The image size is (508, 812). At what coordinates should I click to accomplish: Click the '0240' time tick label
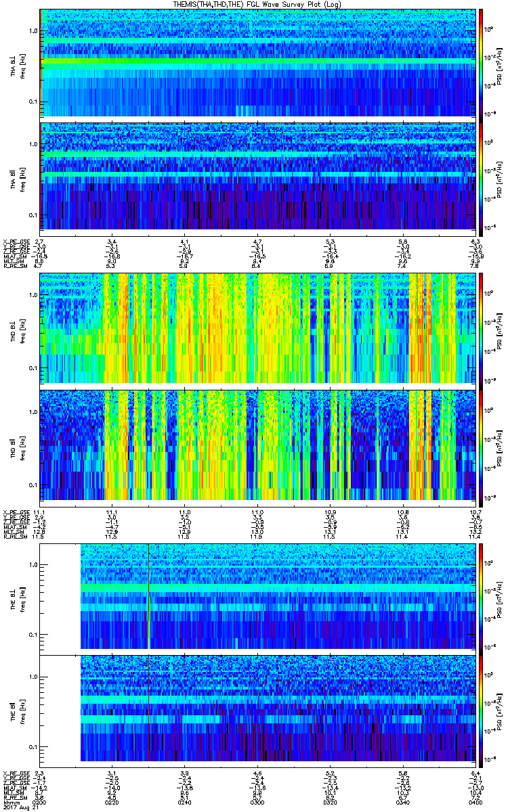[185, 803]
